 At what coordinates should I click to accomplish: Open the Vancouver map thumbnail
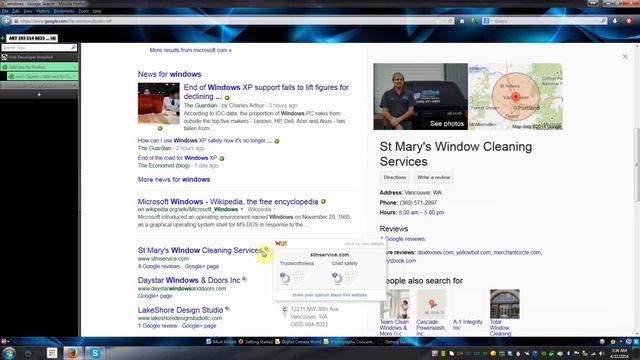click(516, 97)
